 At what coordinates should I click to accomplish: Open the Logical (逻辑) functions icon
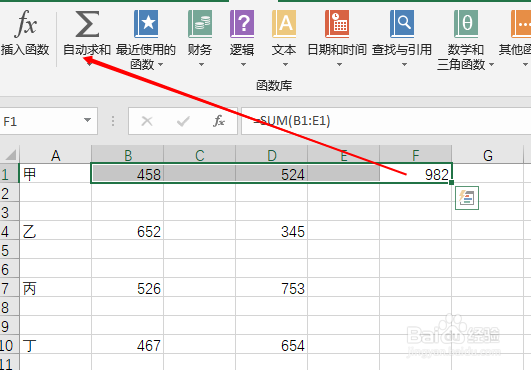click(242, 24)
